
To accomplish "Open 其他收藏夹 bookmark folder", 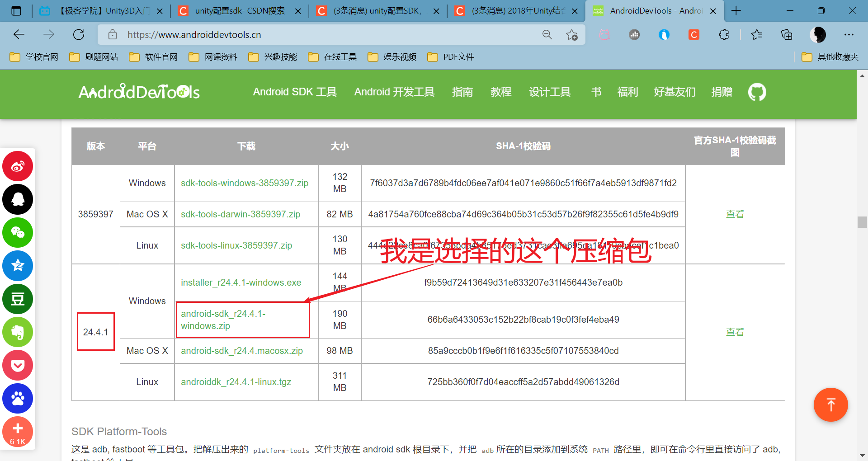I will point(830,57).
